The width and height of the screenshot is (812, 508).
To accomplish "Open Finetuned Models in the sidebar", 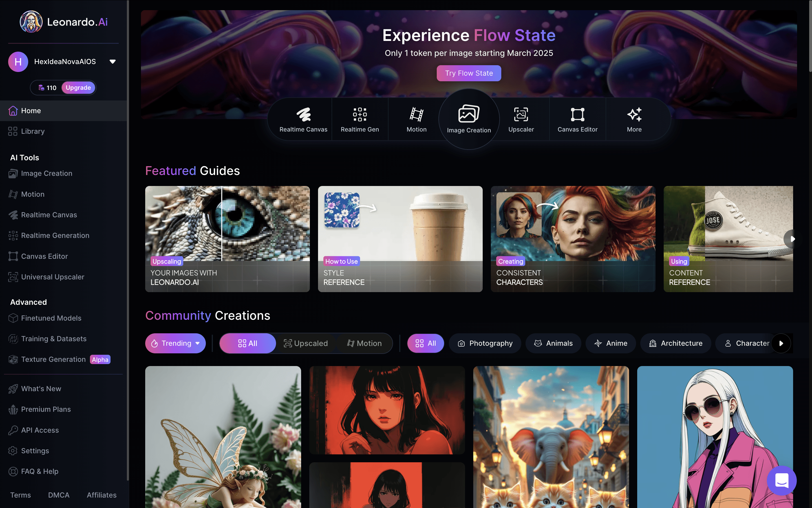I will point(63,318).
